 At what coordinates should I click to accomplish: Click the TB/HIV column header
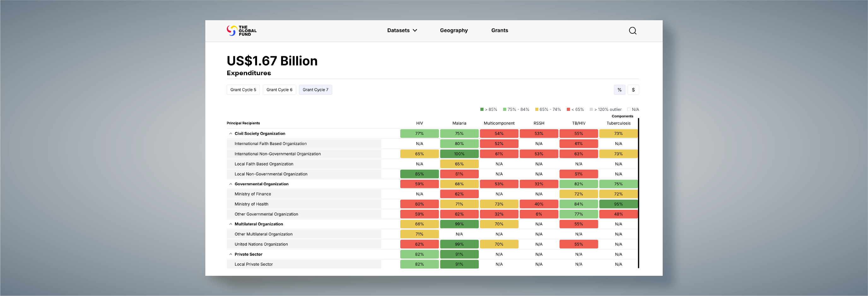(578, 123)
